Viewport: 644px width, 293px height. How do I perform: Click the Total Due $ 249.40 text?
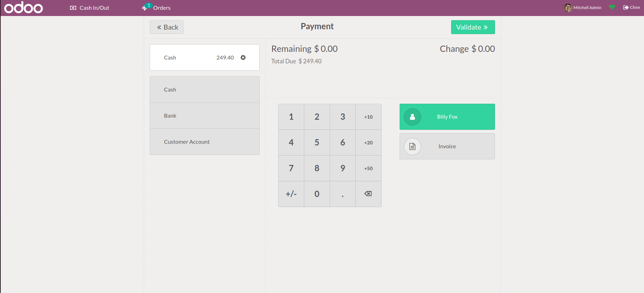click(296, 61)
